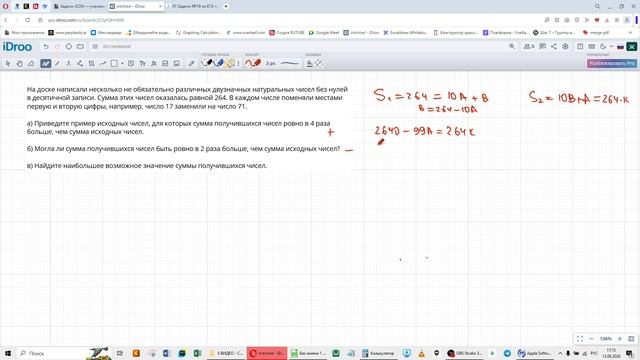Viewport: 640px width, 360px height.
Task: Edit the board title field
Action: pos(117,47)
